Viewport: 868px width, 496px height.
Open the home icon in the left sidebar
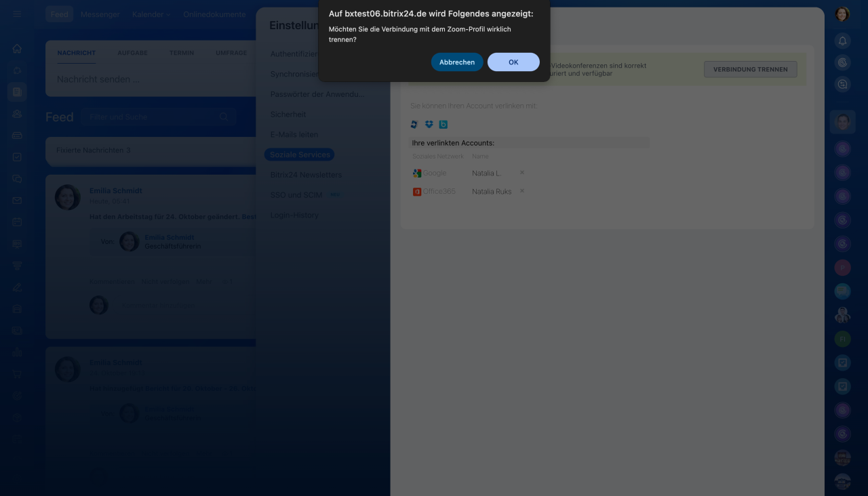17,49
